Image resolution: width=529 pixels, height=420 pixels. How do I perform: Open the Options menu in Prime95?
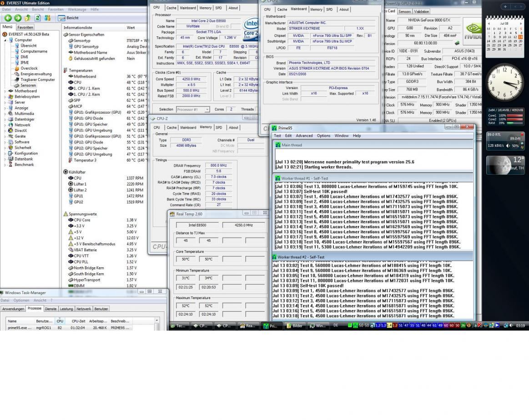coord(323,136)
